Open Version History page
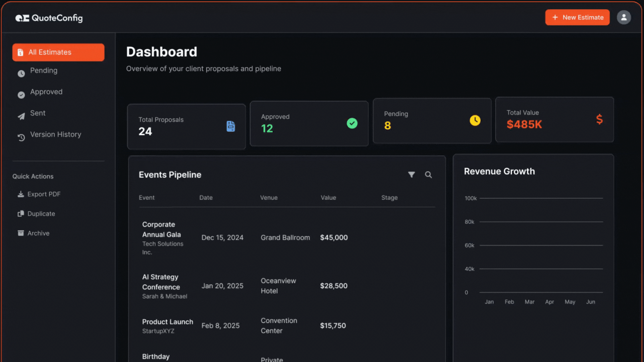644x362 pixels. click(55, 134)
